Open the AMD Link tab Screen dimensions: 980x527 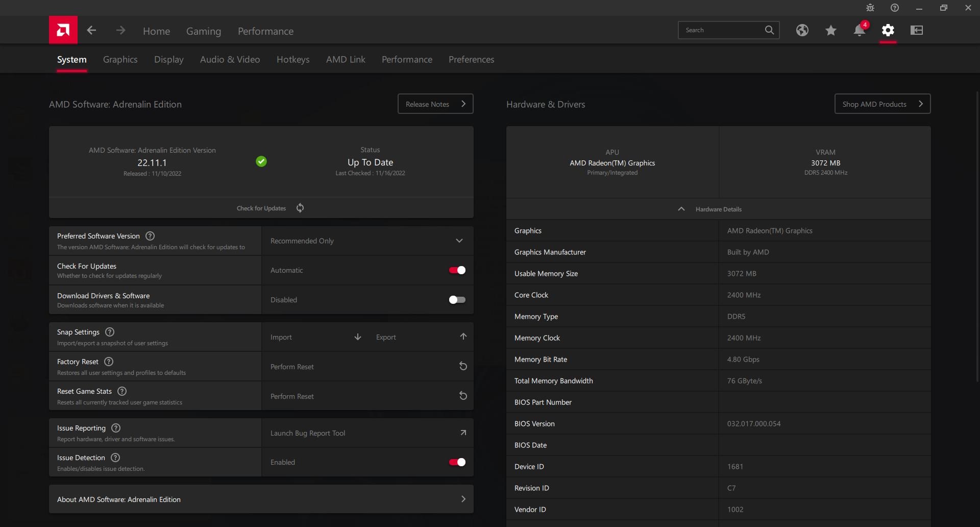click(x=346, y=59)
